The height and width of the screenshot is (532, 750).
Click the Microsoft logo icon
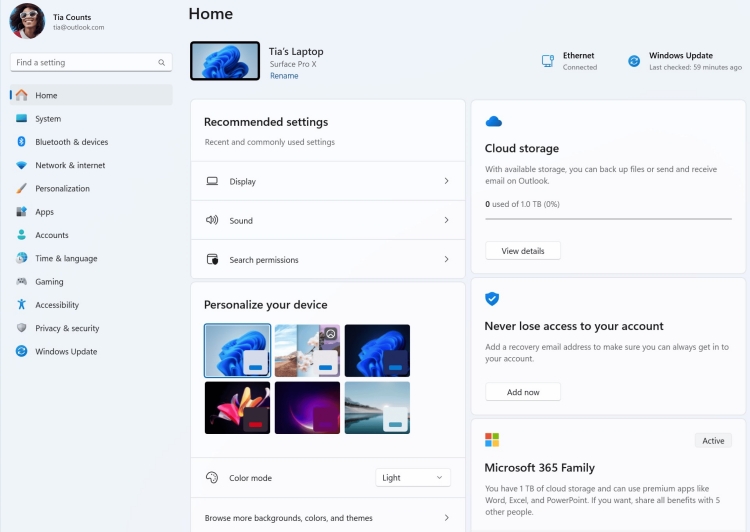[x=492, y=440]
